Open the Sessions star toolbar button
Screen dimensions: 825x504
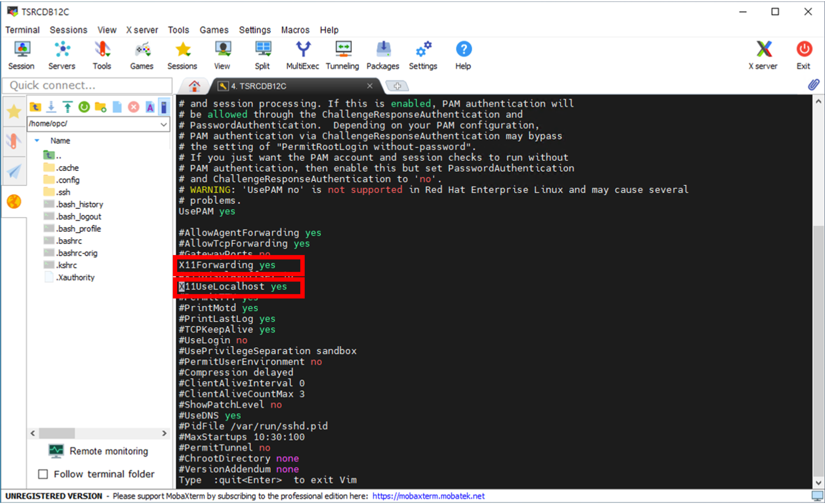coord(182,55)
